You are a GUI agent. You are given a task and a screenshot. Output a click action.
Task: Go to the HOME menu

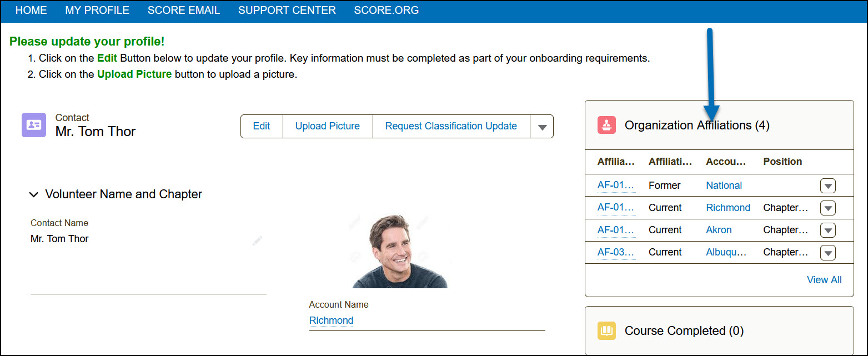coord(31,11)
